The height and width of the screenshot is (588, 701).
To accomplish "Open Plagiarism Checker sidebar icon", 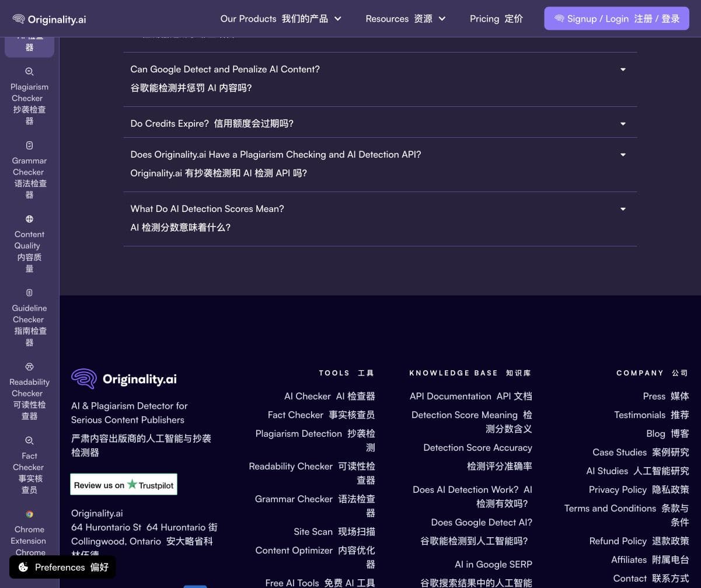I will click(x=29, y=72).
